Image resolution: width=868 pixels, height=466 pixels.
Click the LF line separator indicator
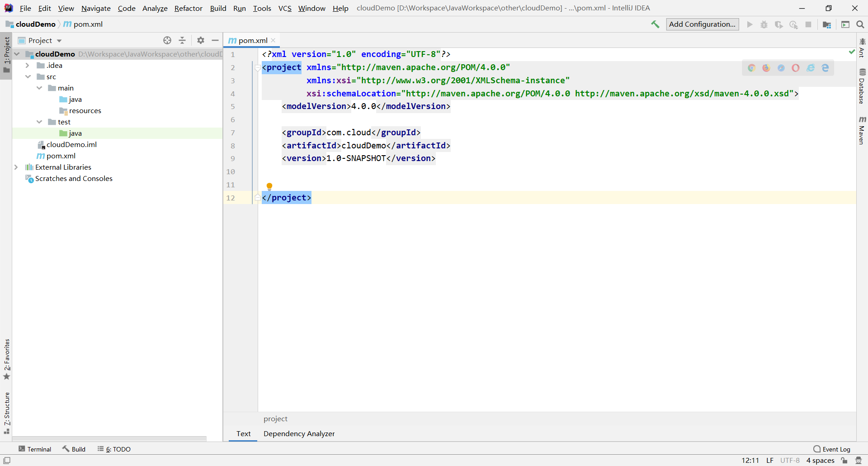pyautogui.click(x=770, y=461)
